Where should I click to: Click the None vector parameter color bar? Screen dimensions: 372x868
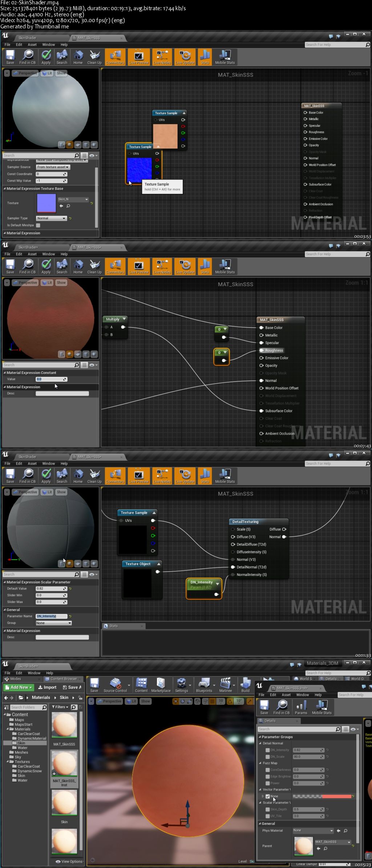[x=322, y=796]
